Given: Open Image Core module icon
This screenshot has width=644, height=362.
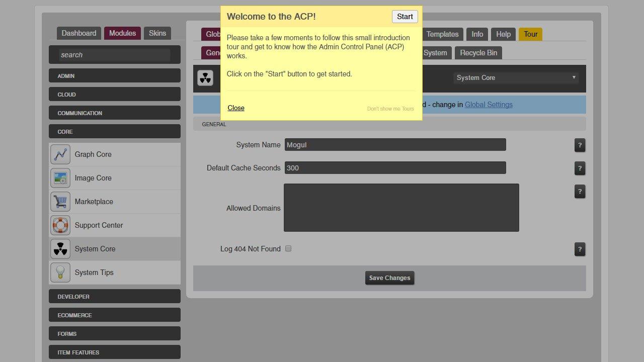Looking at the screenshot, I should click(x=60, y=178).
